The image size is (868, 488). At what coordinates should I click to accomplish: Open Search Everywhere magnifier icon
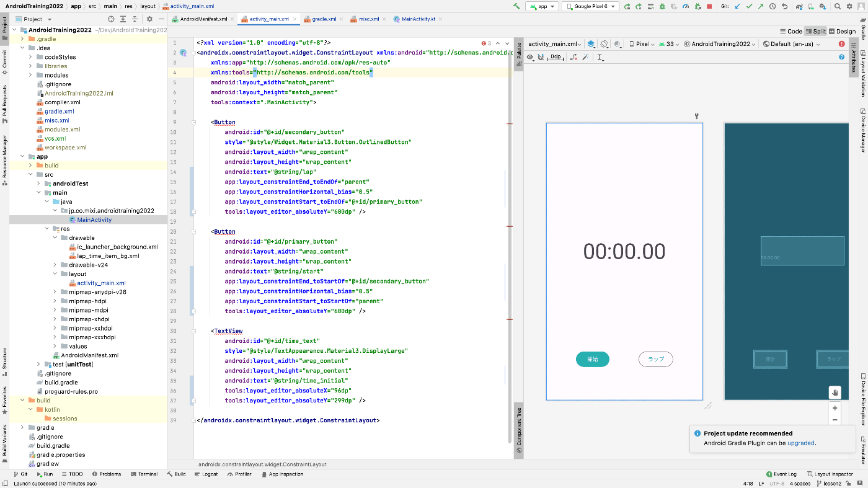[838, 6]
